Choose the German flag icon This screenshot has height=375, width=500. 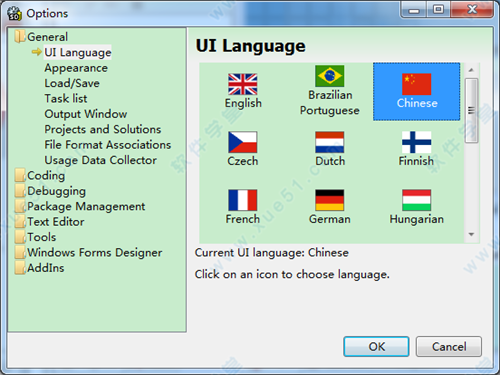(x=329, y=200)
